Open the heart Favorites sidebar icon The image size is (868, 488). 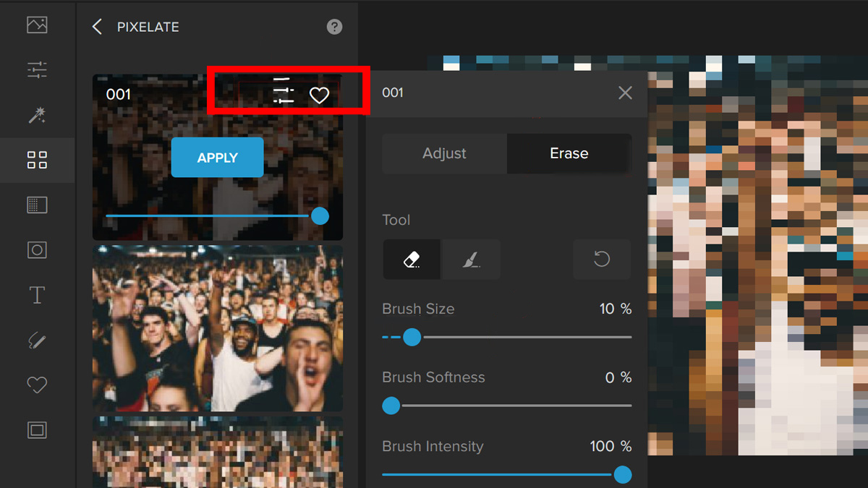pyautogui.click(x=37, y=385)
